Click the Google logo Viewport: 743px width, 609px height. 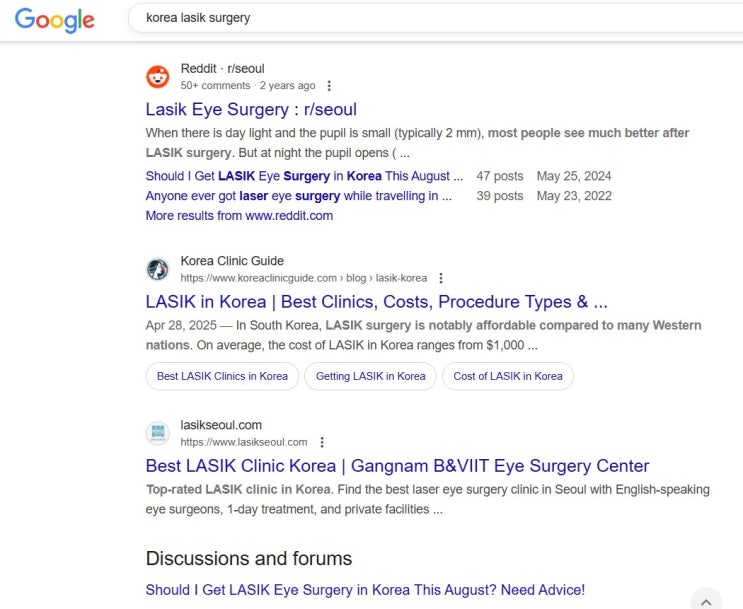pos(54,20)
